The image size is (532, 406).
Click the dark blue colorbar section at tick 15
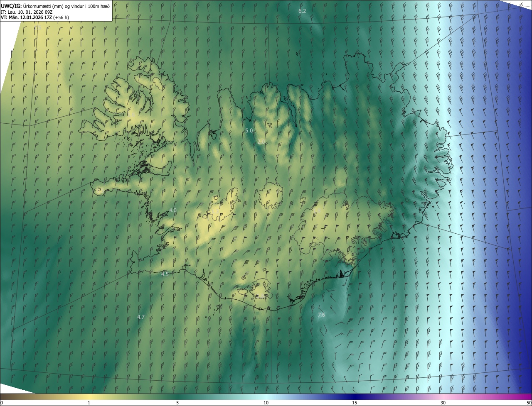[x=355, y=396]
